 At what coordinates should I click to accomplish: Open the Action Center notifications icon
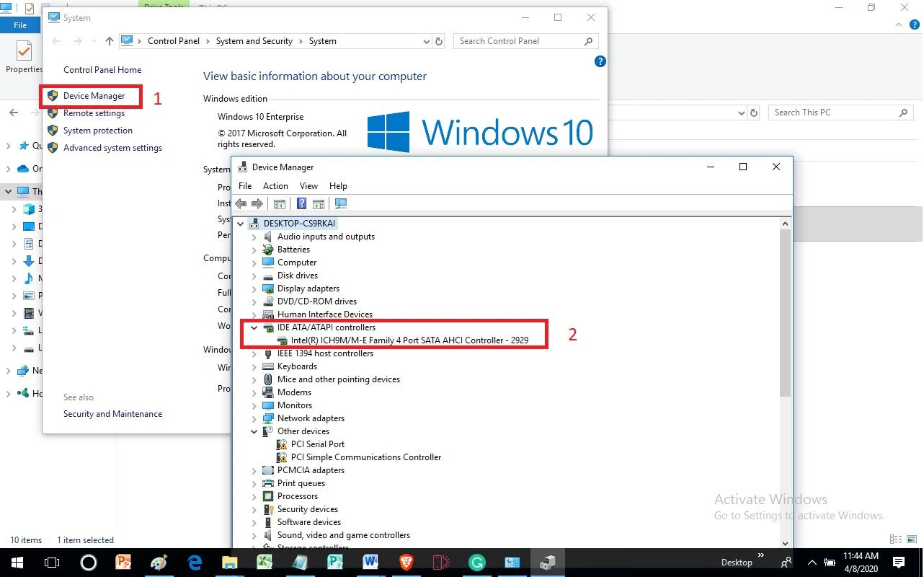point(898,562)
